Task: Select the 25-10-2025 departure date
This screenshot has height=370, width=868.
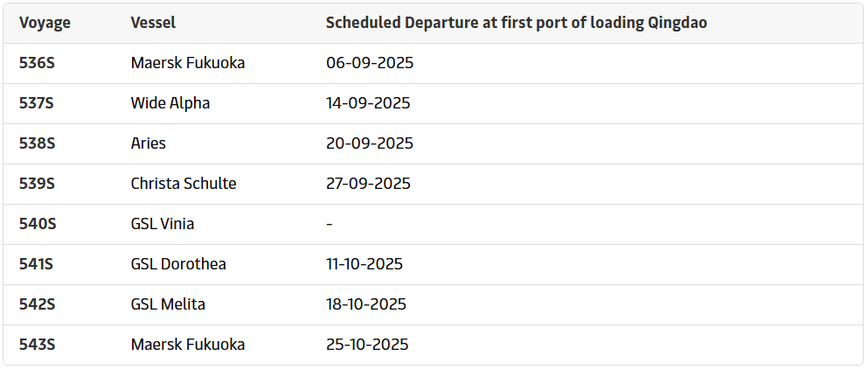Action: [367, 345]
